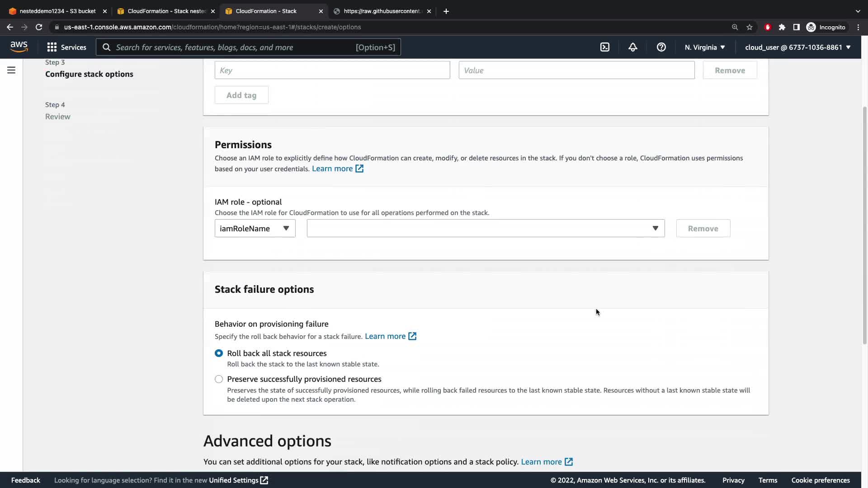
Task: Expand the side navigation hamburger menu
Action: (11, 70)
